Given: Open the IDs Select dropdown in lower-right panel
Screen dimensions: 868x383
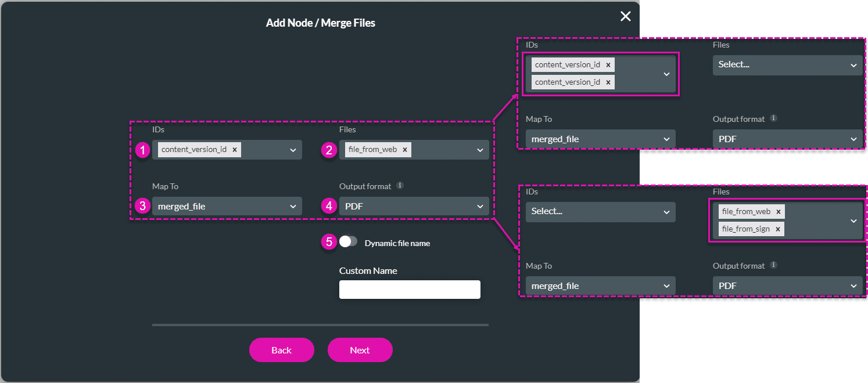Looking at the screenshot, I should 600,211.
